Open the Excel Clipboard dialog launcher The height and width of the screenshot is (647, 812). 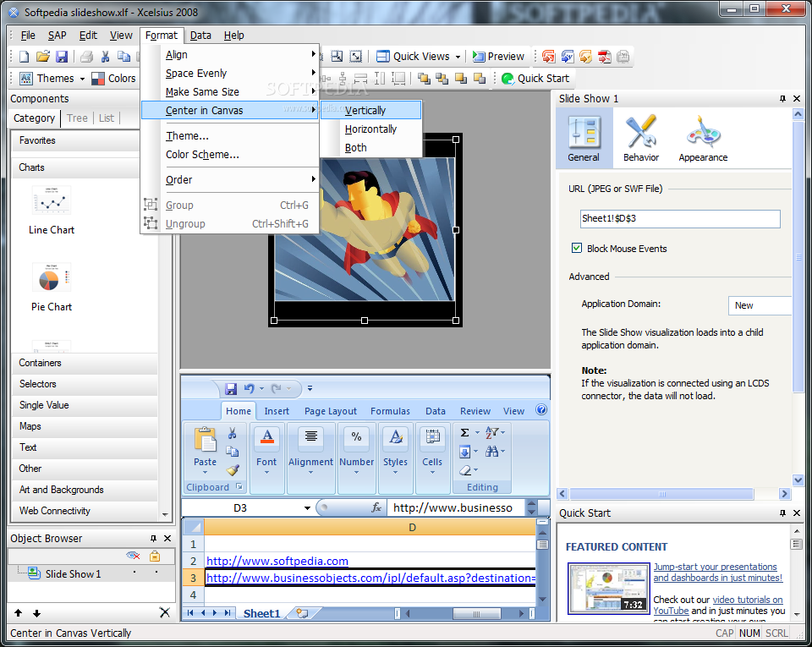click(x=239, y=486)
